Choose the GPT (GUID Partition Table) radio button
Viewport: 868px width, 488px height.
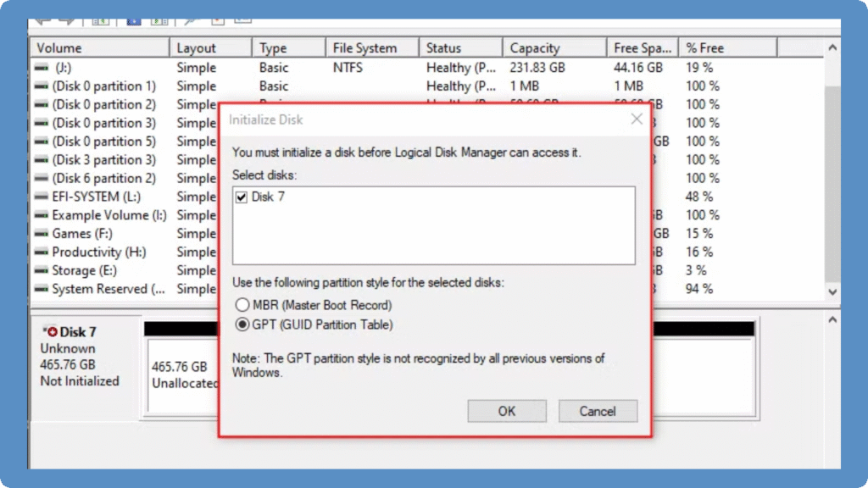[x=242, y=324]
